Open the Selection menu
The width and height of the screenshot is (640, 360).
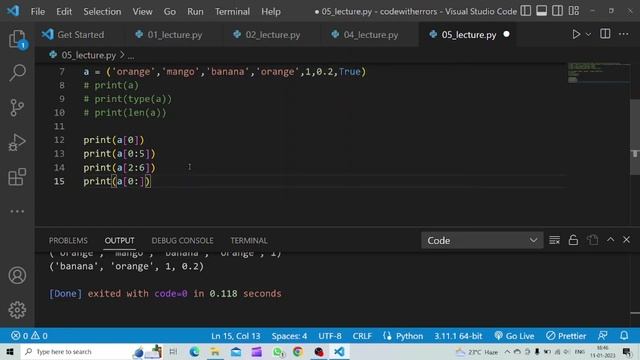coord(102,11)
